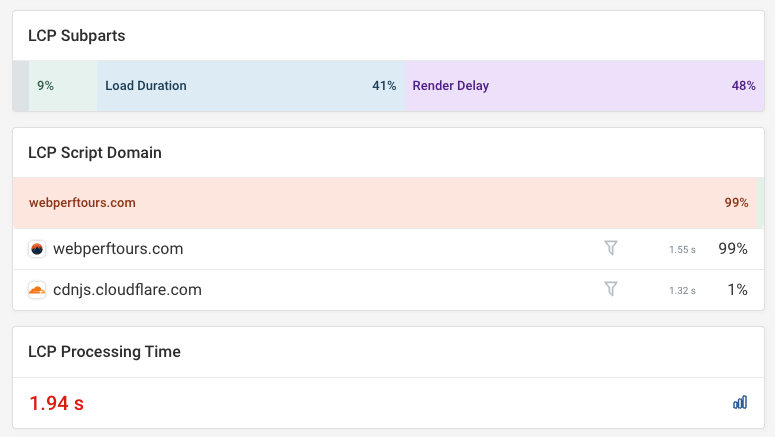Click the 1.55 s duration value
Screen dimensions: 775x437
pos(682,250)
